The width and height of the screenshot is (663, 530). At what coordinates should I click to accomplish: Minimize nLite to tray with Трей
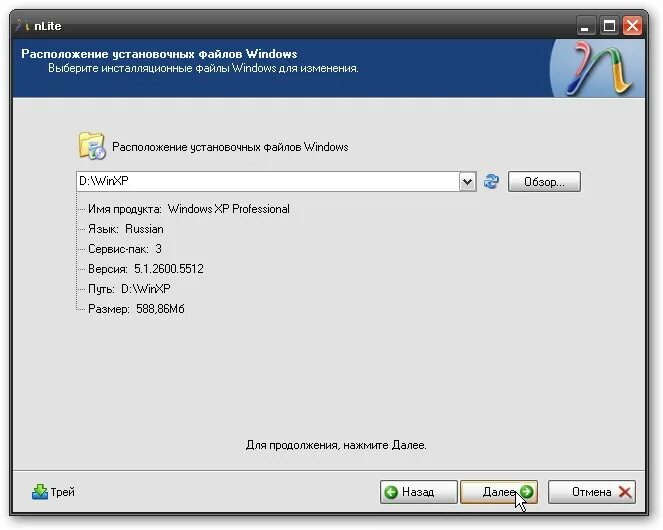click(53, 492)
